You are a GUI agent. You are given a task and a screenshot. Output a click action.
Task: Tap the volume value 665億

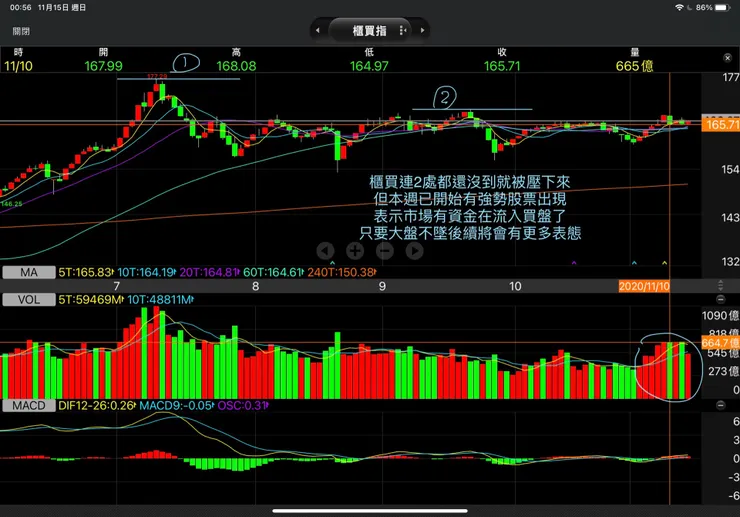[634, 66]
